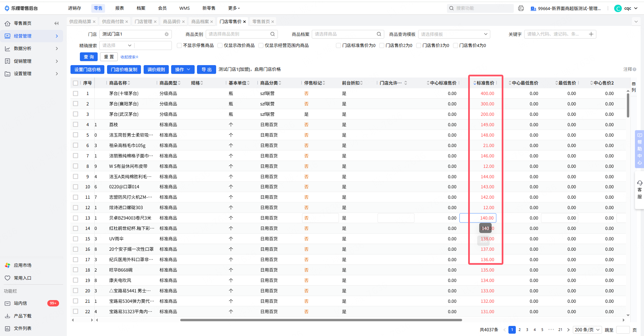Open 文件列表 icon in sidebar
The width and height of the screenshot is (644, 336).
7,329
